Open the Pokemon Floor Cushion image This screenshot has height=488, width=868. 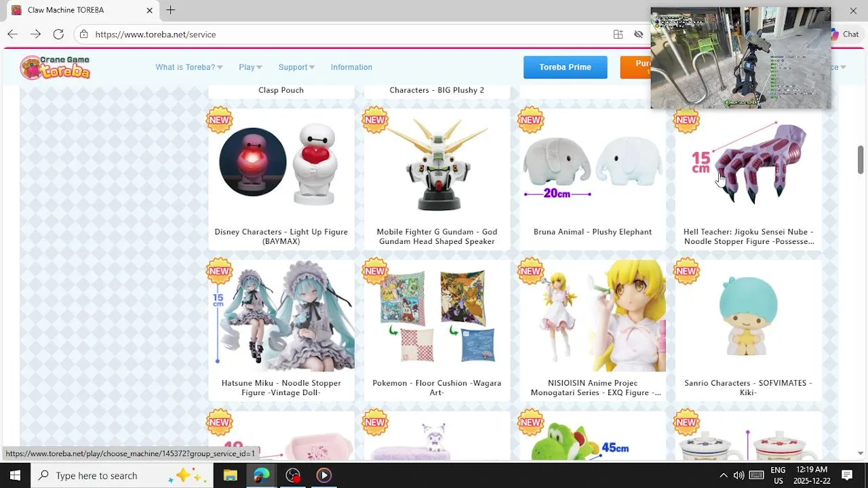[437, 316]
